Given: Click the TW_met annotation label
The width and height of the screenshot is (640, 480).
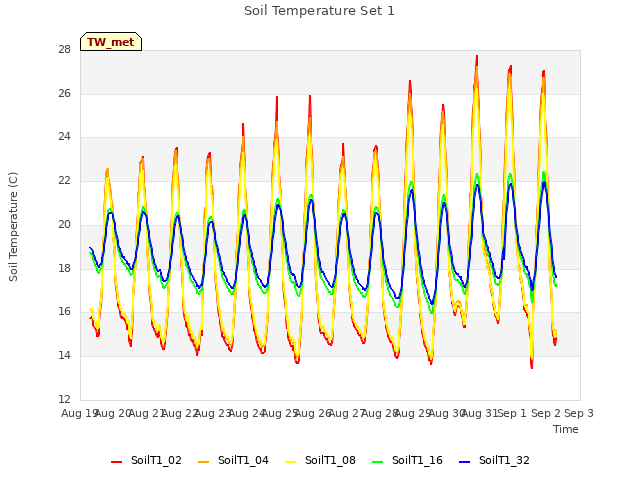Looking at the screenshot, I should click(x=111, y=42).
